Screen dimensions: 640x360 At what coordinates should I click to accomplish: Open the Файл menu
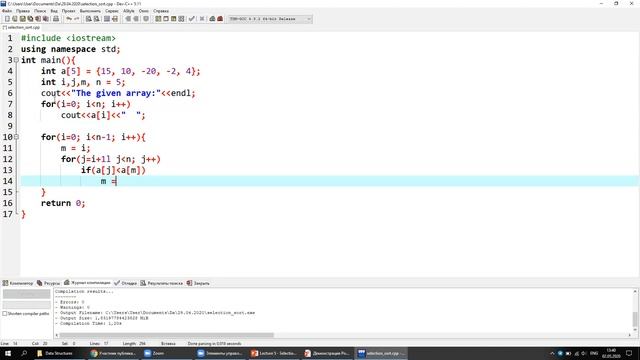[7, 11]
